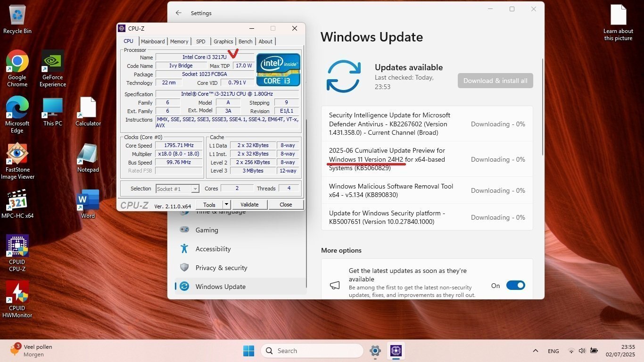Switch to the Bench tab in CPU-Z

245,41
